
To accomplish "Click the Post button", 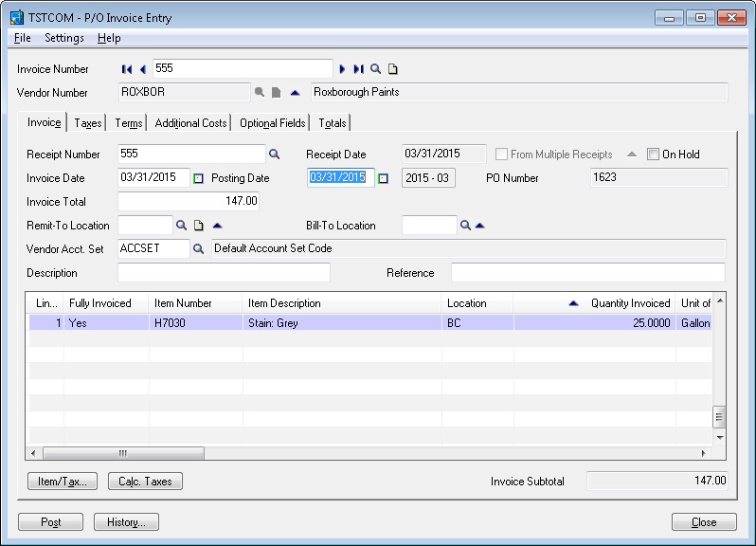I will click(51, 522).
